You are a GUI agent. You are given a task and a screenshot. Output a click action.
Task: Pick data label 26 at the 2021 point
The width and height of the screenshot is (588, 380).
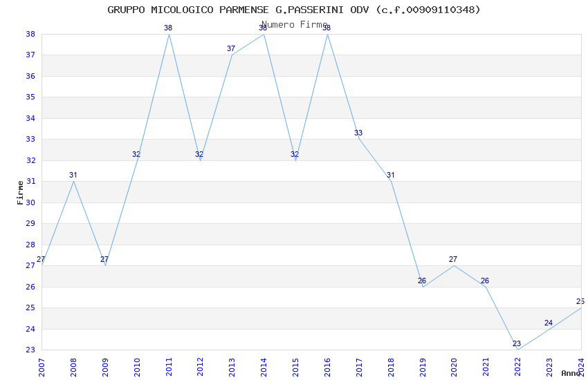click(485, 281)
